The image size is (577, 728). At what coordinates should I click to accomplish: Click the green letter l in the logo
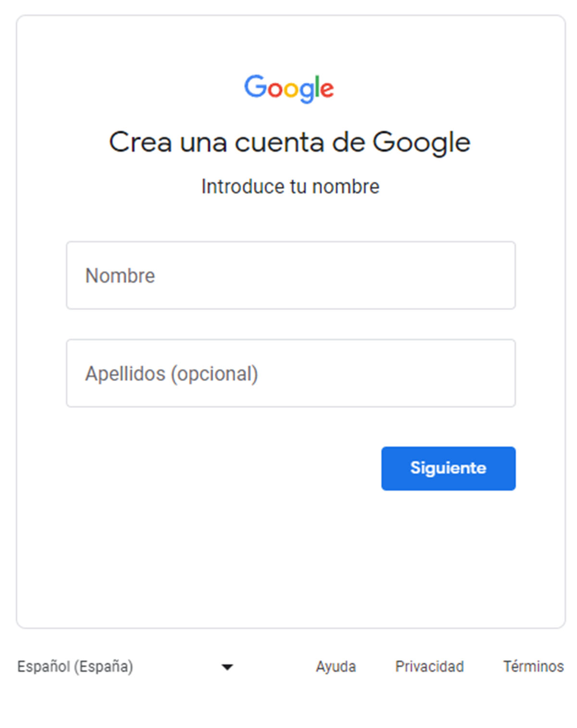[x=317, y=86]
